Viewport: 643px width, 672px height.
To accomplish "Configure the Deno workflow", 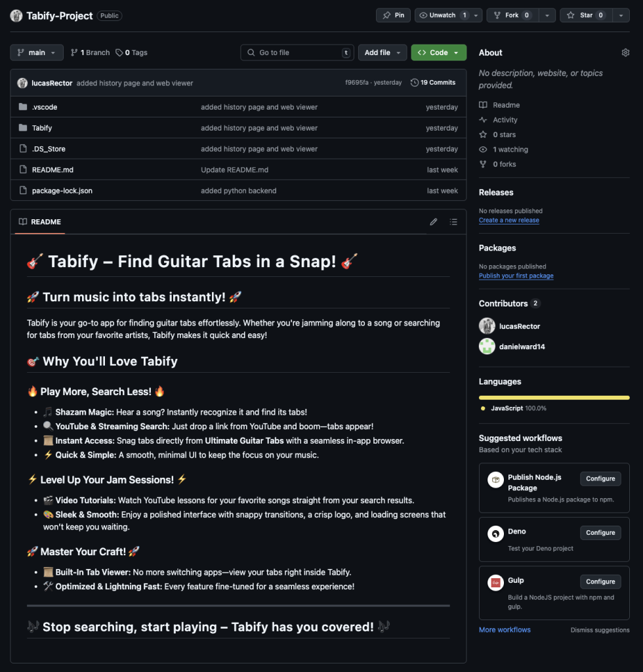I will [600, 533].
